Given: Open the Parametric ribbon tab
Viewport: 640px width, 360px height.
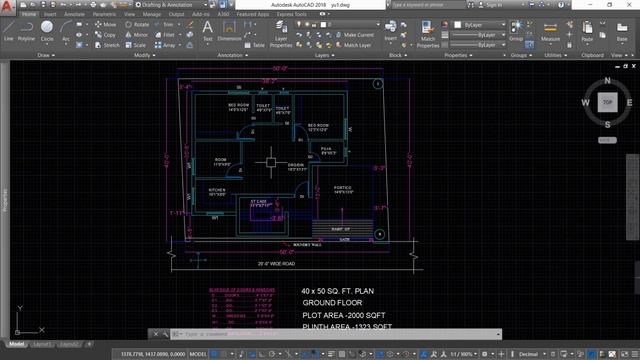Looking at the screenshot, I should tap(104, 14).
